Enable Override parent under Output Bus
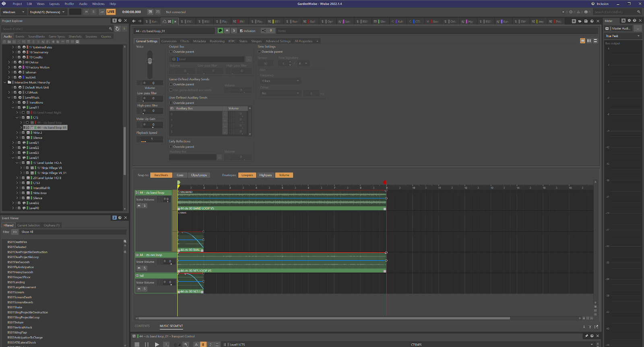The width and height of the screenshot is (644, 347). pos(171,52)
